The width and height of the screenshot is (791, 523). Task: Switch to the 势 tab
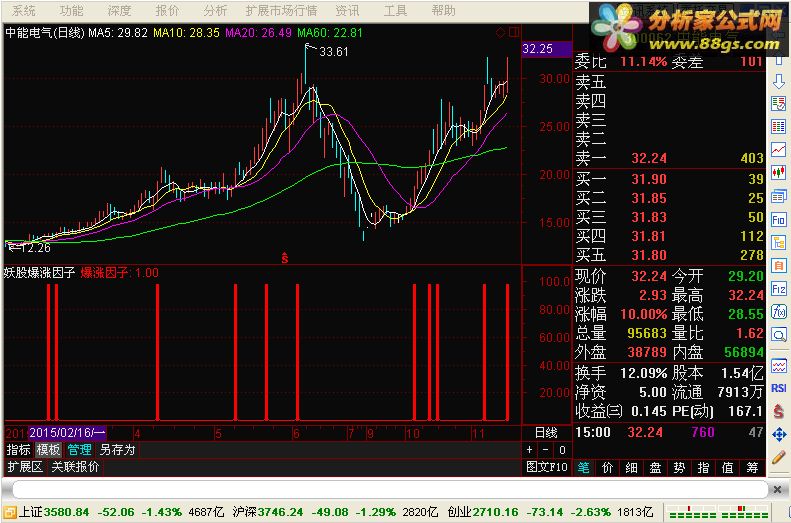680,468
